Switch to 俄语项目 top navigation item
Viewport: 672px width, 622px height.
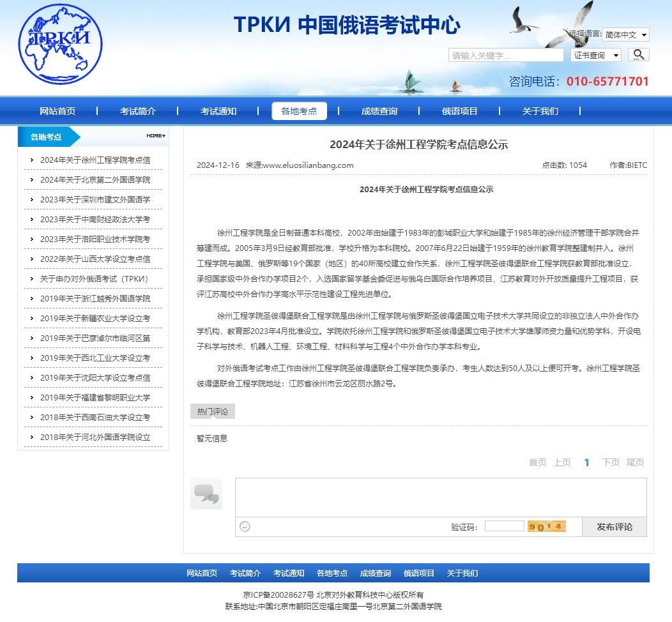(459, 111)
